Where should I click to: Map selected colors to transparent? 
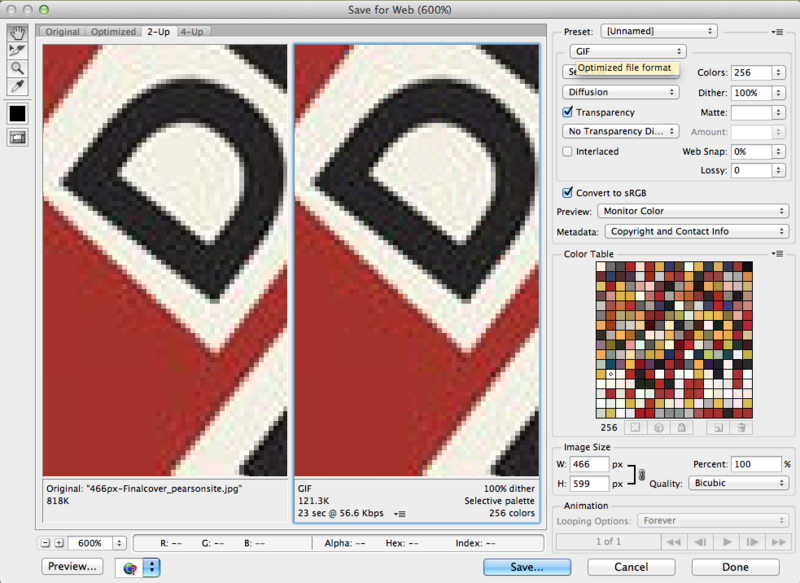pyautogui.click(x=634, y=427)
